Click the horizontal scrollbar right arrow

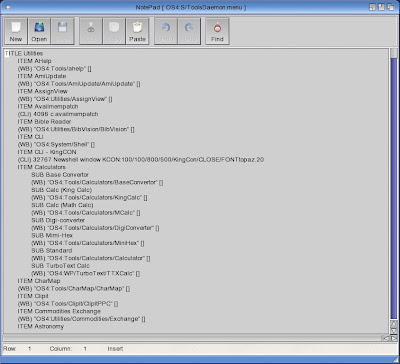point(393,338)
